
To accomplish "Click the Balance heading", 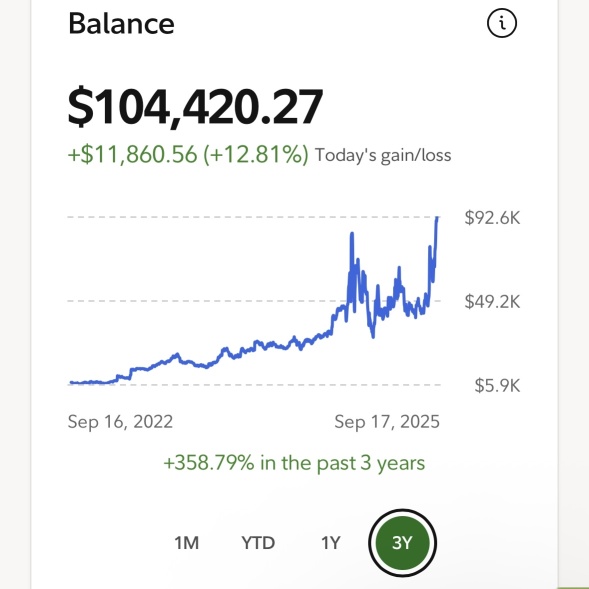I will pyautogui.click(x=121, y=23).
